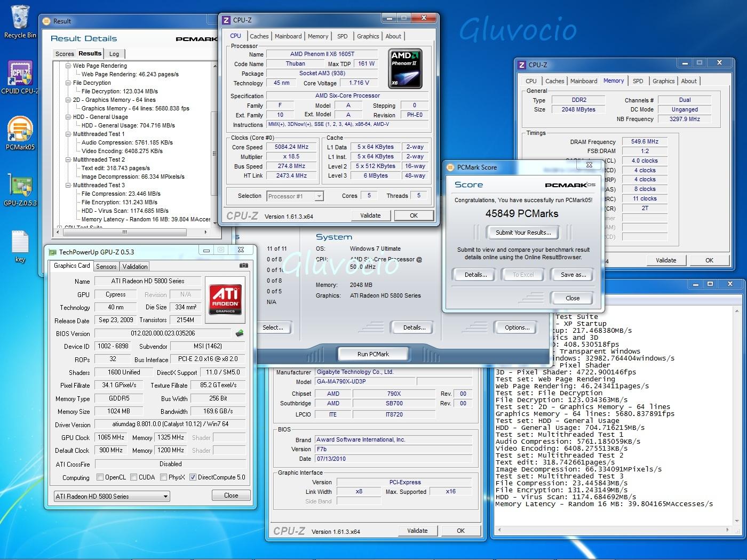Maximize the benchmark text output window
Screen dimensions: 747x560
click(710, 284)
